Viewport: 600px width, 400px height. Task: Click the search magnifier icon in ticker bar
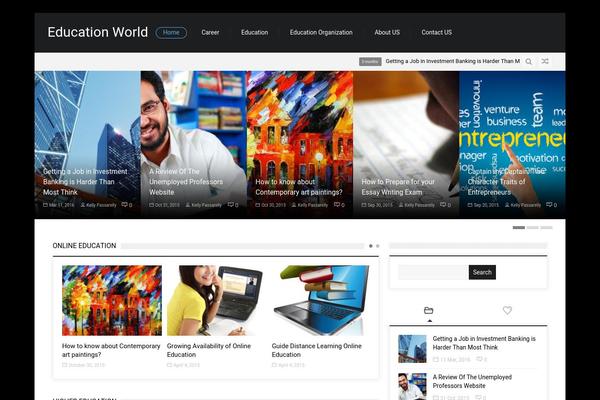click(x=528, y=62)
